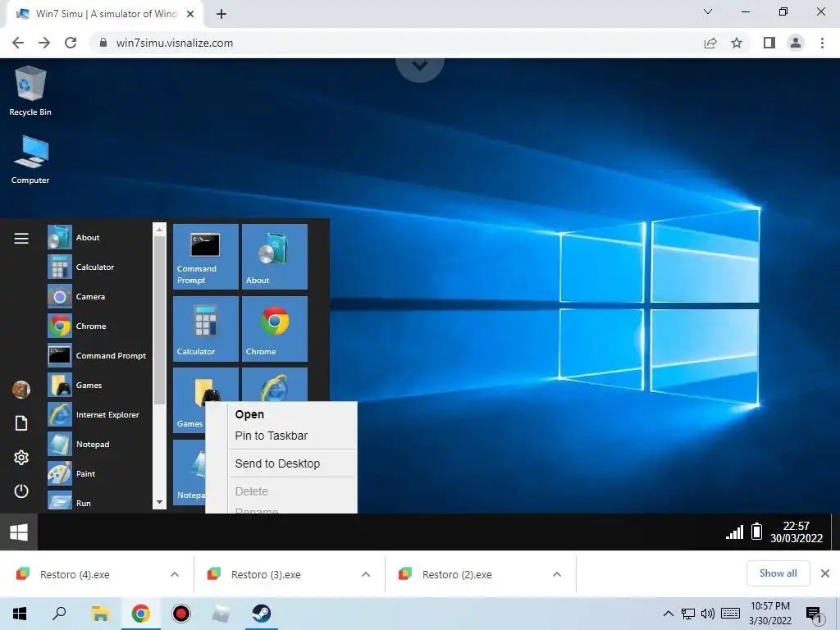The image size is (840, 630).
Task: Launch Paint from the app list
Action: point(98,473)
